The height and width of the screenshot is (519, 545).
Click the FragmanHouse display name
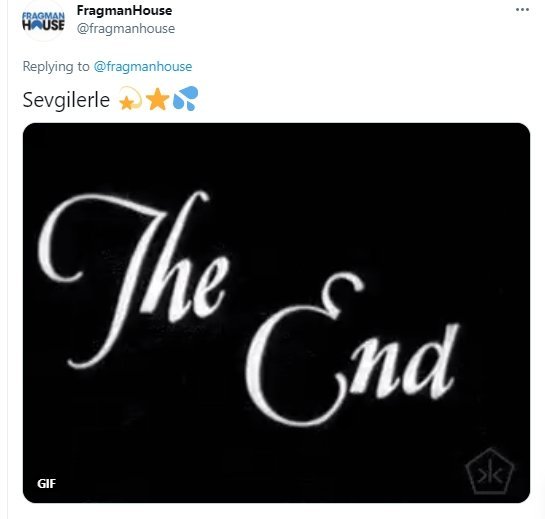(124, 10)
